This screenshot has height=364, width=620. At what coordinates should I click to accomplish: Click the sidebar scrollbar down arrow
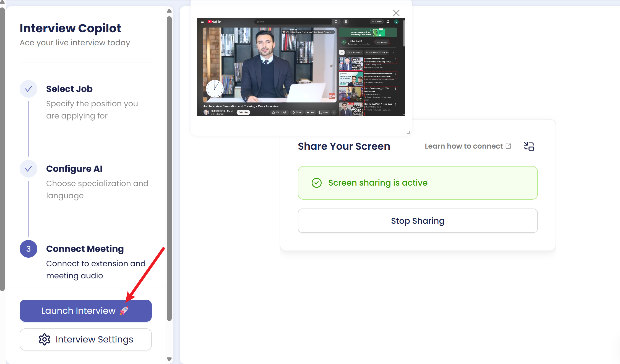pyautogui.click(x=169, y=359)
